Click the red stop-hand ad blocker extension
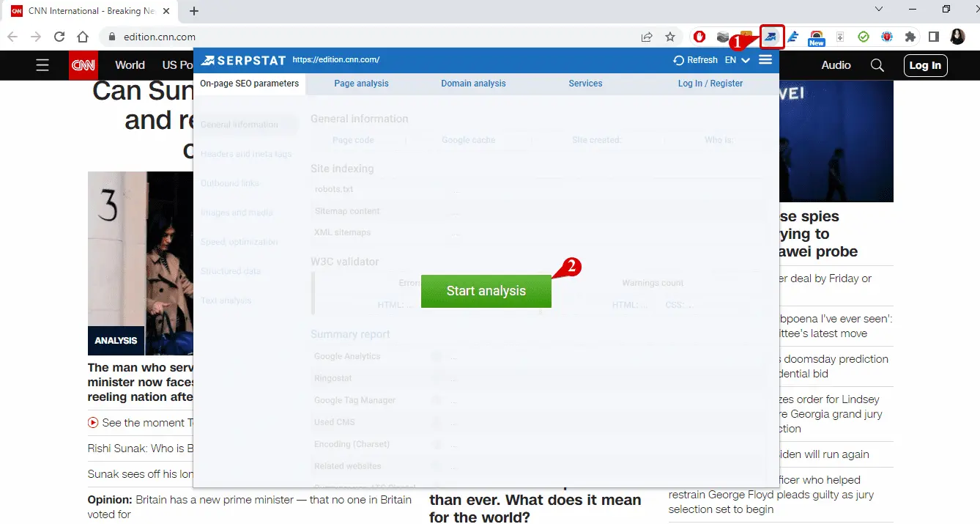Image resolution: width=980 pixels, height=524 pixels. point(699,37)
